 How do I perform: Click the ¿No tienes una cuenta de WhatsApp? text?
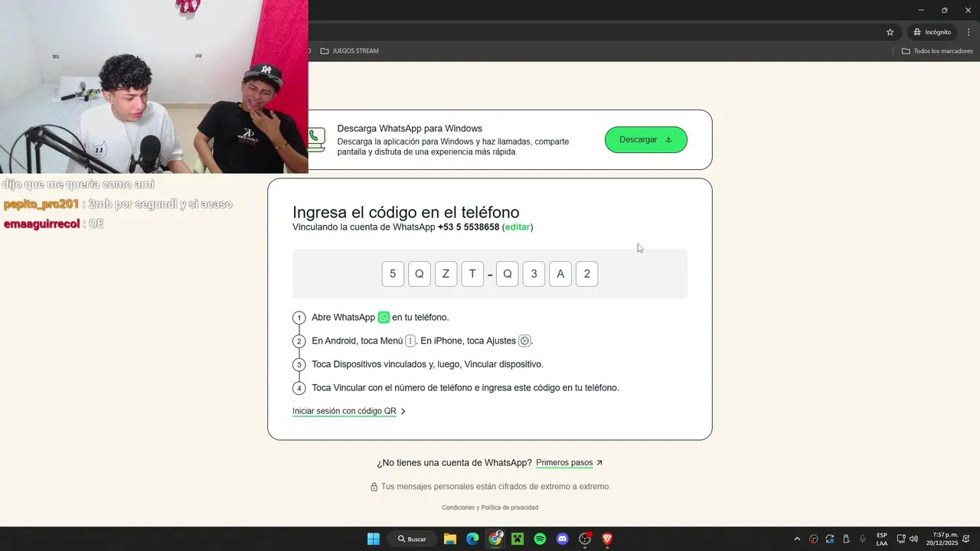pos(454,463)
